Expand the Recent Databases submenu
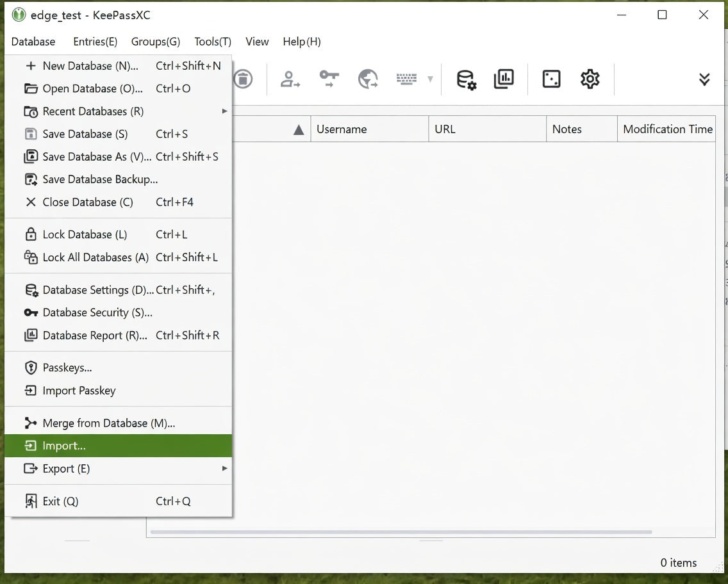 [x=119, y=111]
